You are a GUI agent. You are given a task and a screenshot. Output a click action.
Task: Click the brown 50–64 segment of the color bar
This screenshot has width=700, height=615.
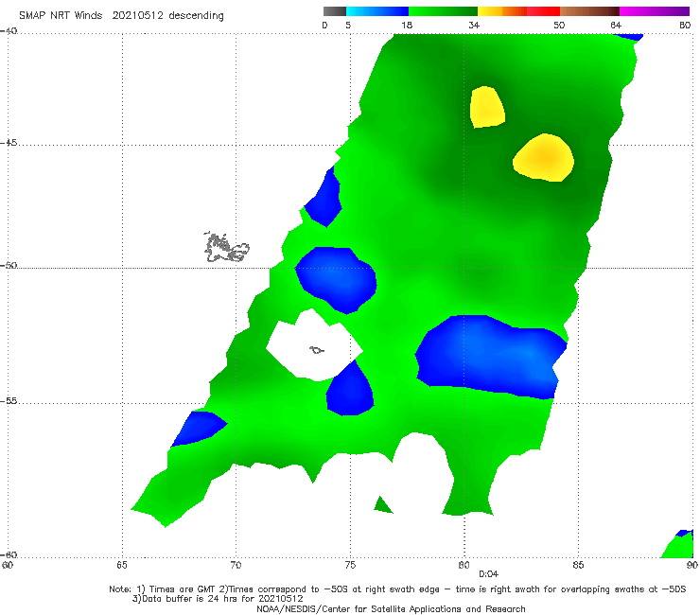[x=589, y=11]
